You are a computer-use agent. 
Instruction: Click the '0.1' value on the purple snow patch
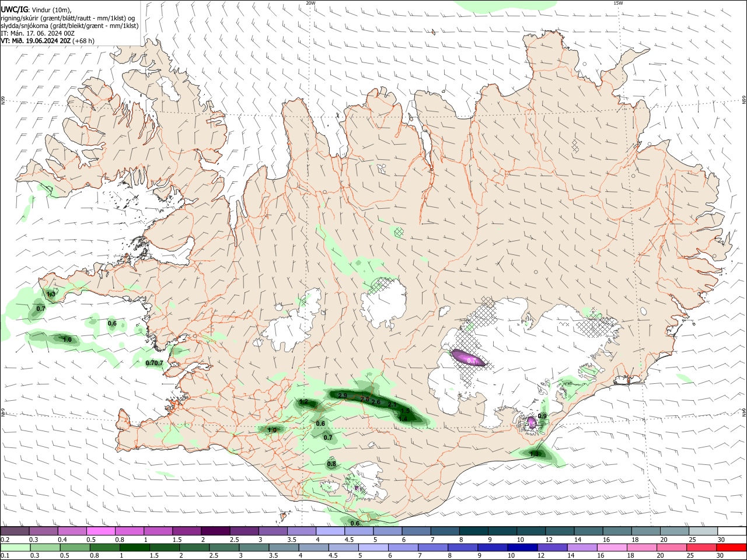tap(472, 362)
